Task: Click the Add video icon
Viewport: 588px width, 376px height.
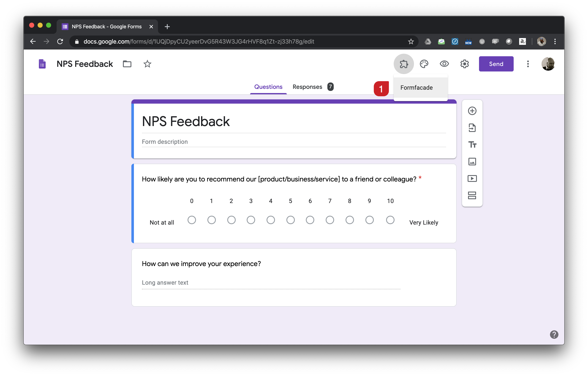Action: pos(472,178)
